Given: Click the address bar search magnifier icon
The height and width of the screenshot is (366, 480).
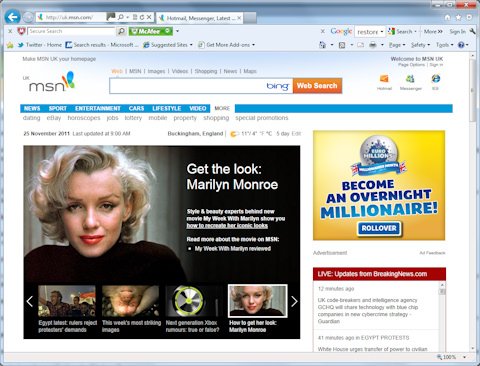Looking at the screenshot, I should click(121, 17).
